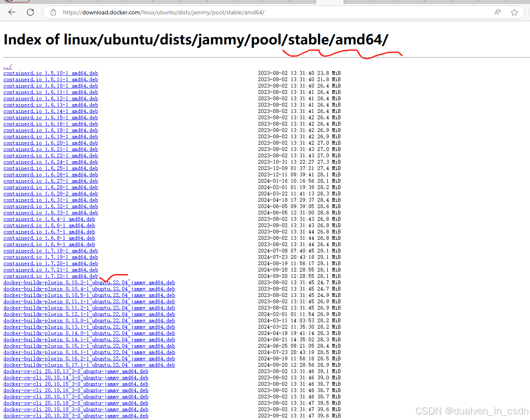Download containerd.io 1.6.24-1 amd64.deb

tap(51, 162)
